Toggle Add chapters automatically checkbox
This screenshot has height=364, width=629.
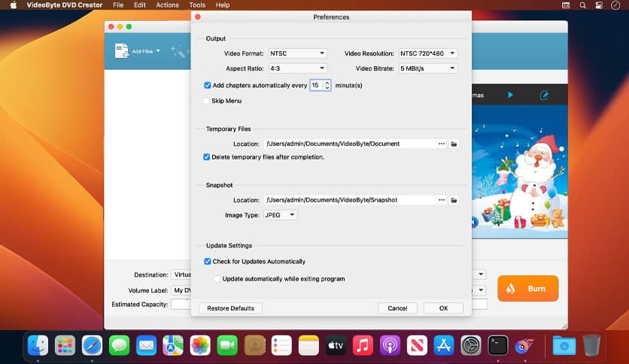(x=208, y=85)
